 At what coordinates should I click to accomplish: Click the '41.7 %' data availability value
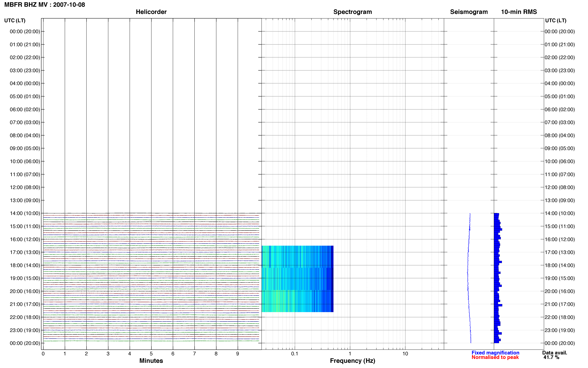point(551,357)
